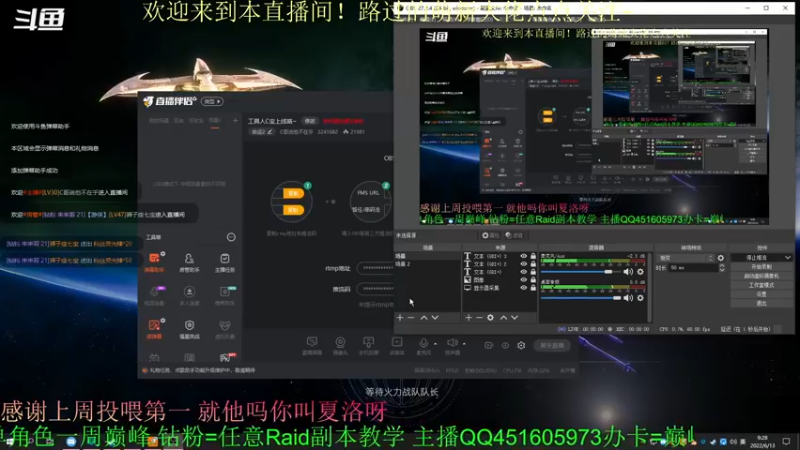Screen dimensions: 800x450
Task: Click the multimedia play icon in 直播伴侣 bottom bar
Action: [397, 345]
